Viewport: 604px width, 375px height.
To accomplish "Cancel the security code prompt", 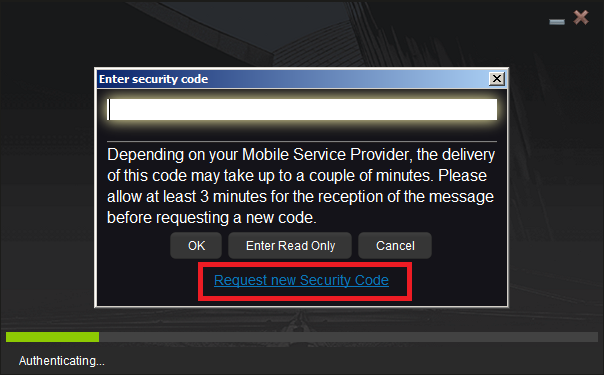I will click(x=395, y=246).
